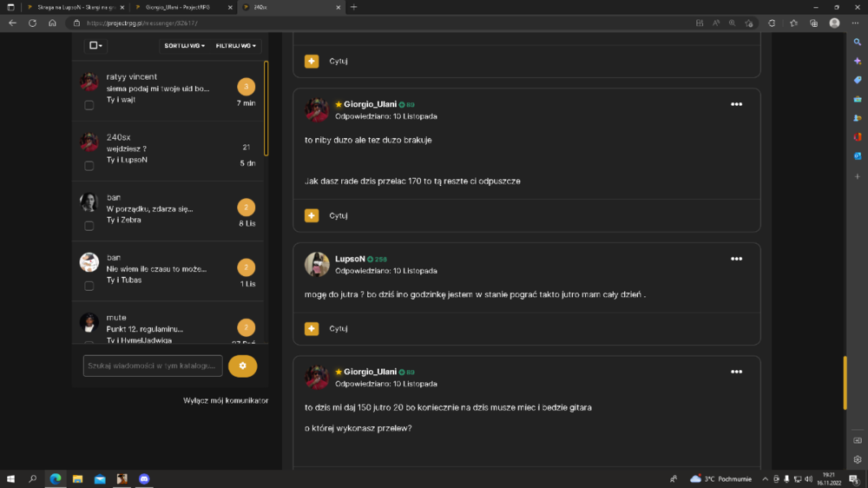The image size is (868, 488).
Task: Tick the checkbox for 240sx conversation
Action: [89, 166]
